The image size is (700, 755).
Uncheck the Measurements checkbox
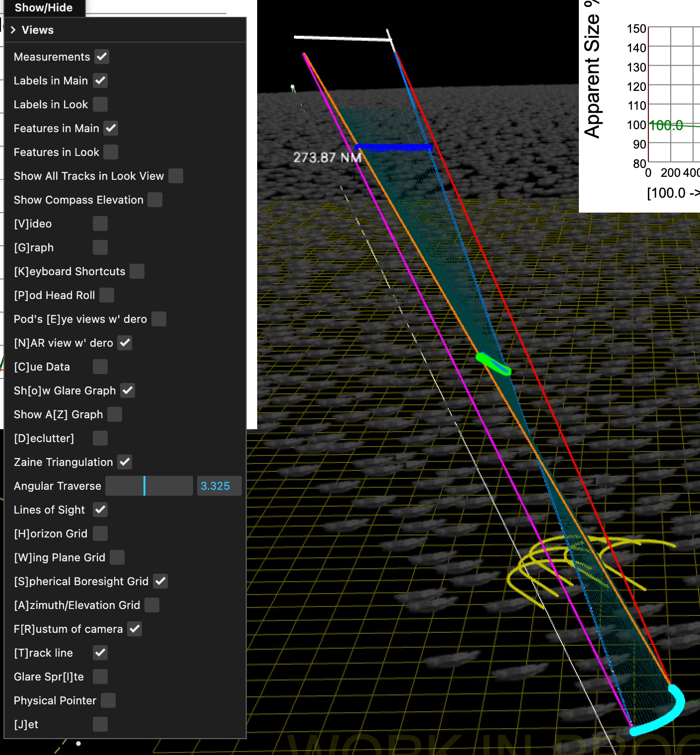coord(102,57)
